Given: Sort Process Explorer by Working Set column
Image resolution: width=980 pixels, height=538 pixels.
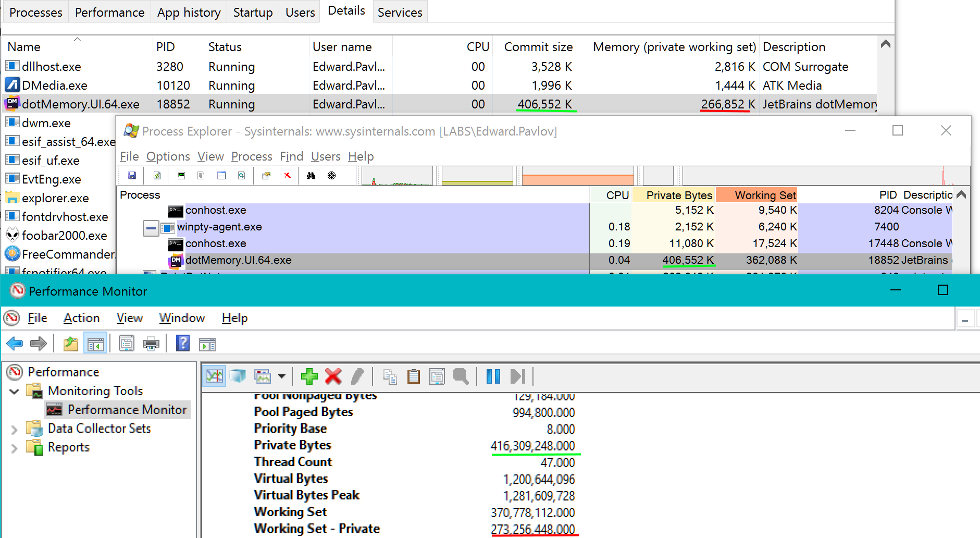Looking at the screenshot, I should 757,195.
